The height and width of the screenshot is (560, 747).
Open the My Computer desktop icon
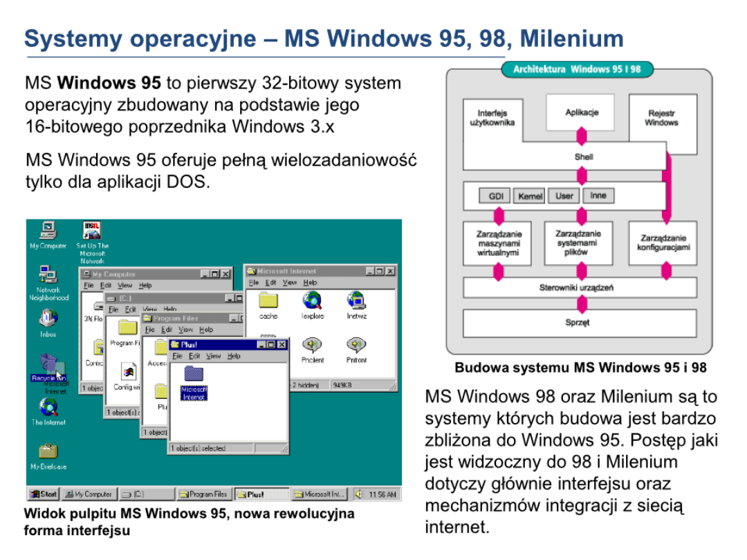pyautogui.click(x=48, y=231)
